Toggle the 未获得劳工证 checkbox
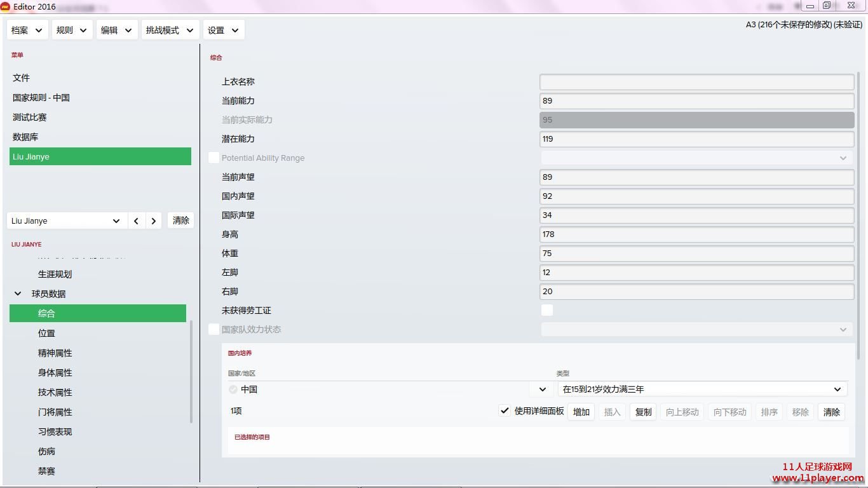Screen dimensions: 868x488 point(546,310)
